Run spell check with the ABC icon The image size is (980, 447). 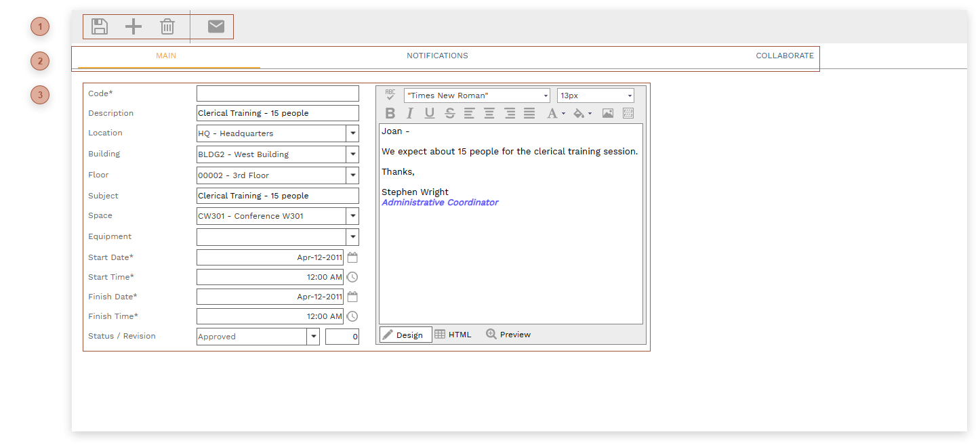coord(390,95)
